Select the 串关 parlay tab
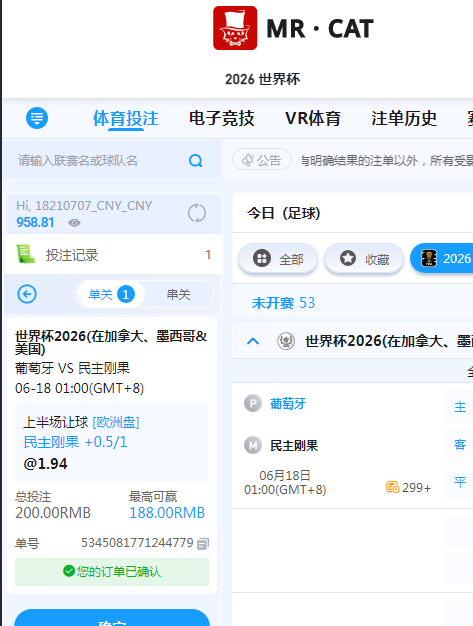Screen dimensions: 473x626 [178, 295]
